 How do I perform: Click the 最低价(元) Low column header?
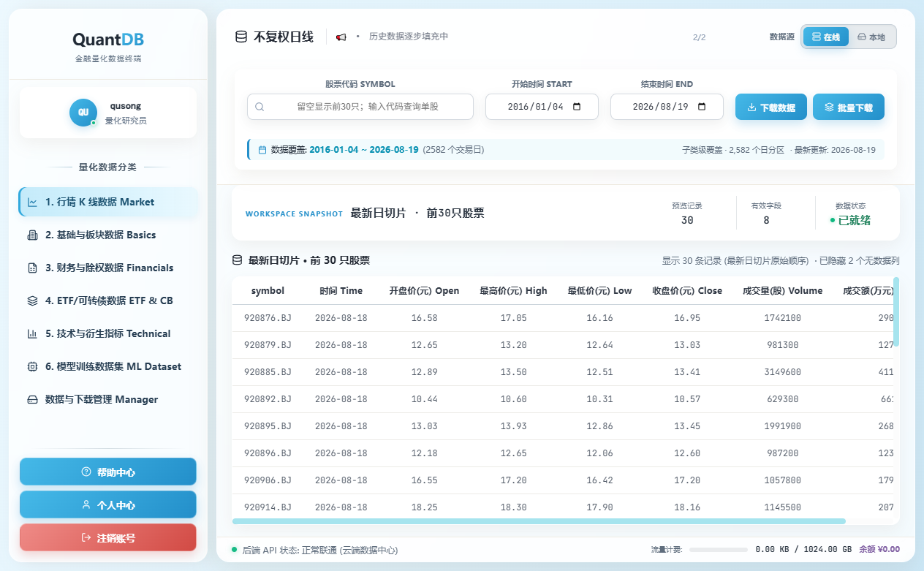tap(599, 291)
